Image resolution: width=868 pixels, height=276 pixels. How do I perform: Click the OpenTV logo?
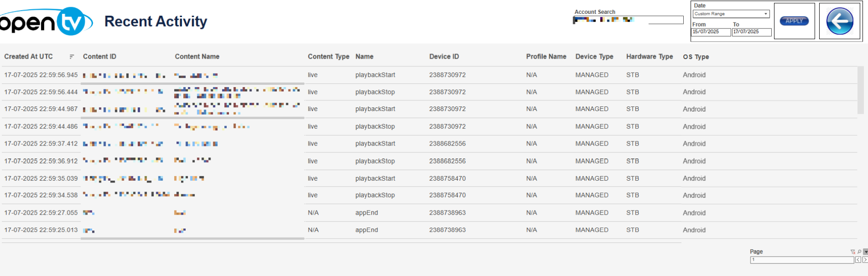pos(45,22)
